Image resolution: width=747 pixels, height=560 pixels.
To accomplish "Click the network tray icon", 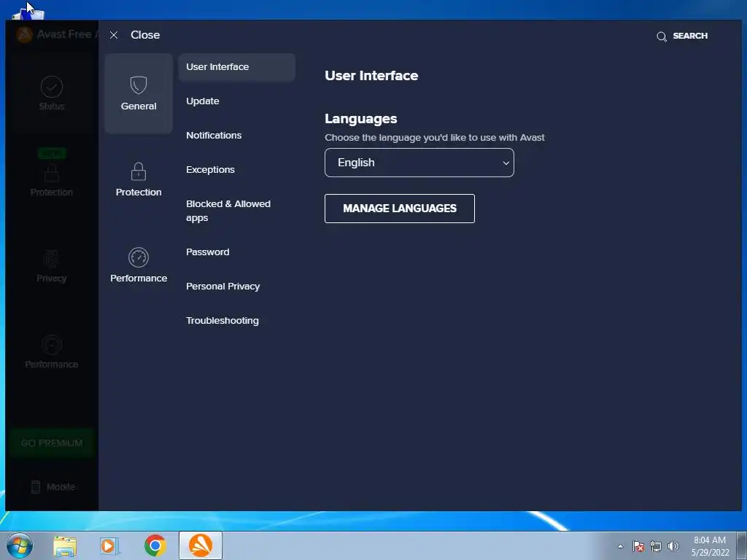I will (656, 546).
